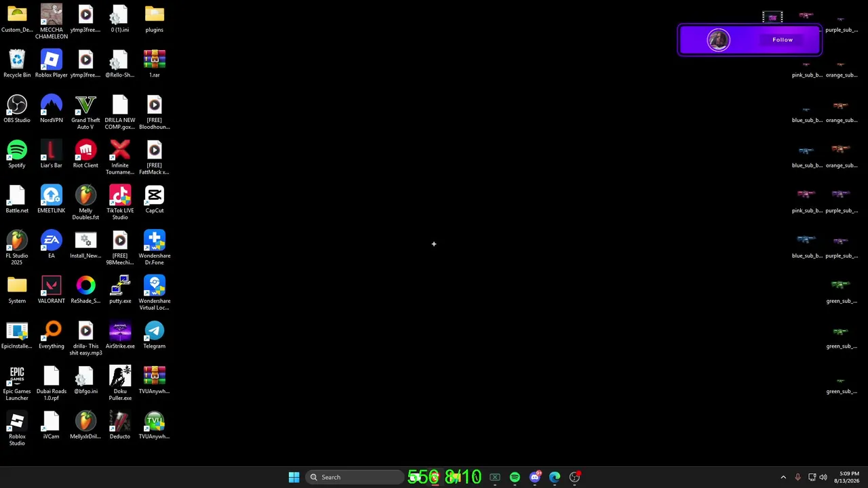Open Spotify from the taskbar
The height and width of the screenshot is (488, 868).
coord(515,477)
